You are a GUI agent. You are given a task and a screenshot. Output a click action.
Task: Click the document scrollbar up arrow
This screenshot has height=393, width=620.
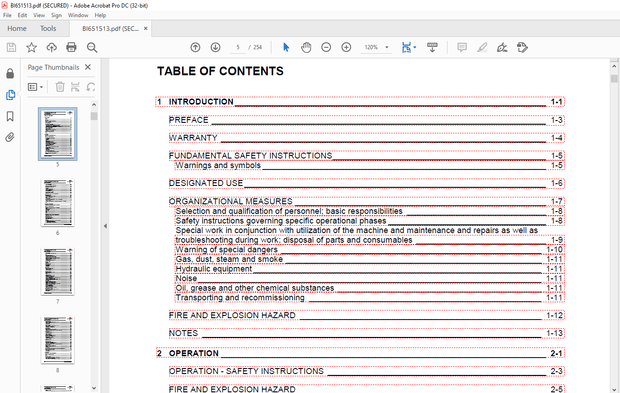(614, 66)
